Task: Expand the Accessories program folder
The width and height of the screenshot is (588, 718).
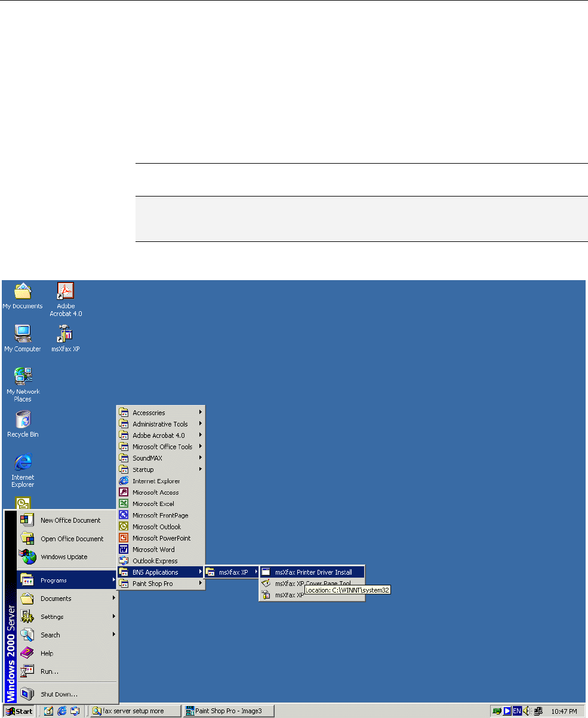Action: pos(161,412)
